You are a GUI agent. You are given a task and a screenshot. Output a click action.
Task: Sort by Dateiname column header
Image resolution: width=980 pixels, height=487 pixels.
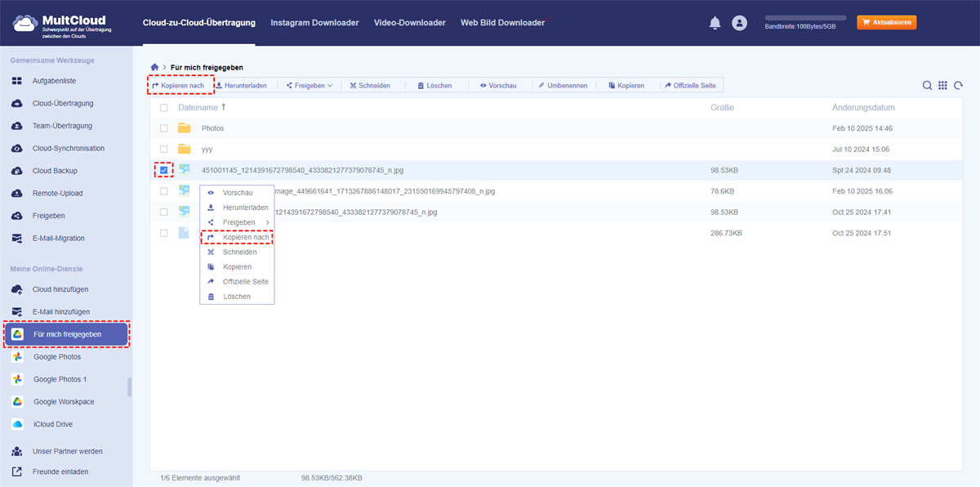coord(198,108)
